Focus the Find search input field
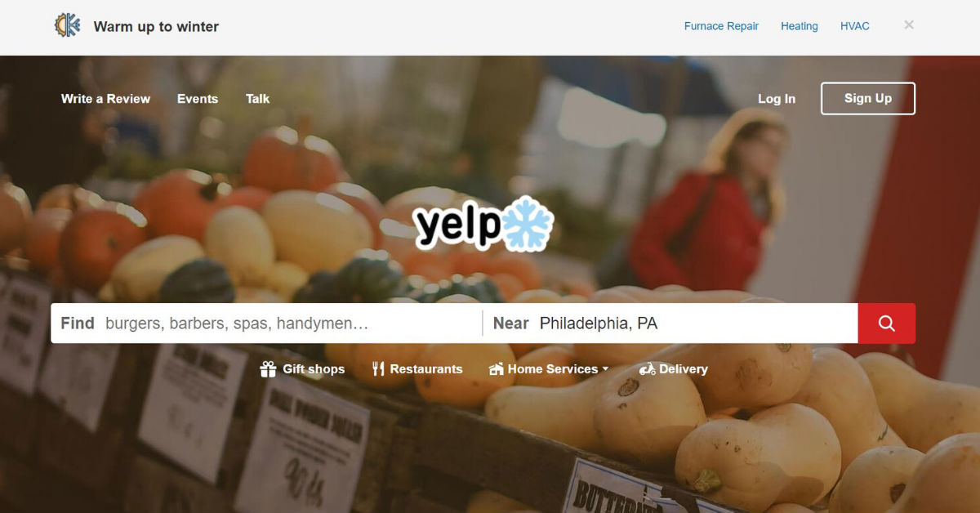Viewport: 980px width, 513px height. tap(267, 323)
